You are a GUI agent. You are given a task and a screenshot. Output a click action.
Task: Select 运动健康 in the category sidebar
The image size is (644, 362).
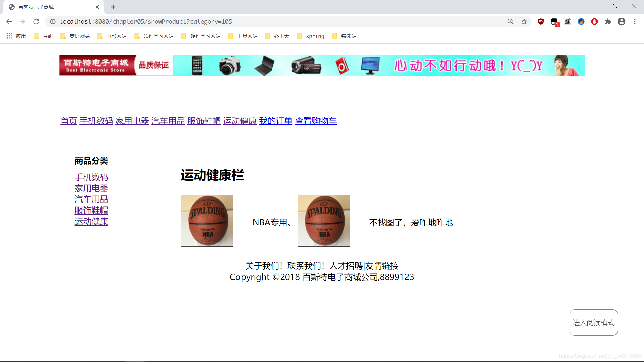[91, 222]
